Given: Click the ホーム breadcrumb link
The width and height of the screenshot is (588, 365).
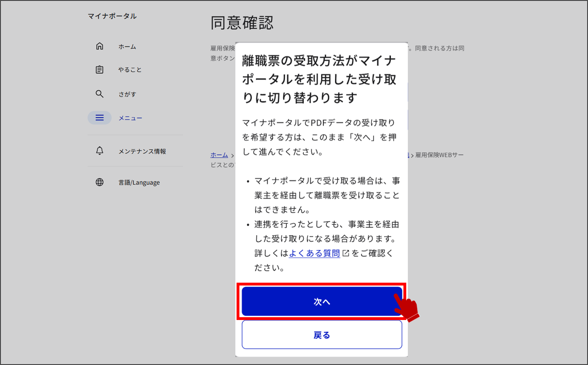Looking at the screenshot, I should coord(219,155).
